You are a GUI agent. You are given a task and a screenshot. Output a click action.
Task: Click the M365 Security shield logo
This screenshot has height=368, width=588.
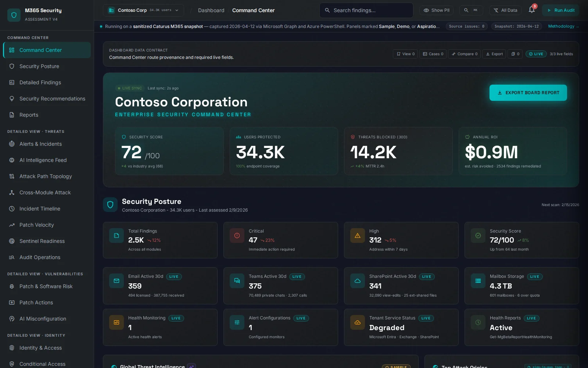tap(14, 15)
